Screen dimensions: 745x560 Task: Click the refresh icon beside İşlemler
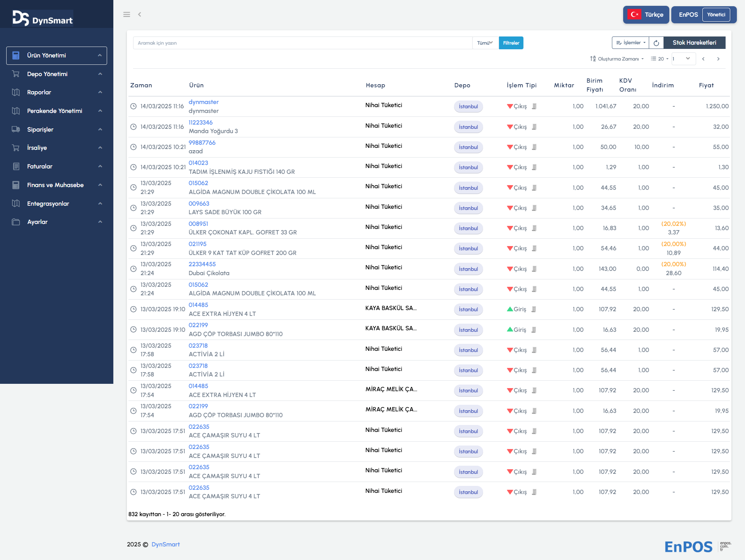coord(656,43)
